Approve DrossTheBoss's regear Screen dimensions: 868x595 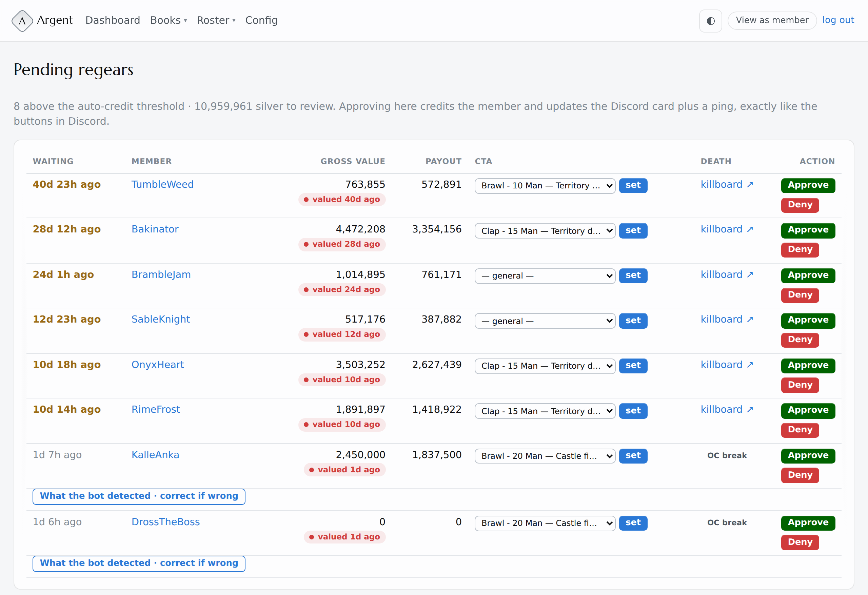pyautogui.click(x=808, y=523)
